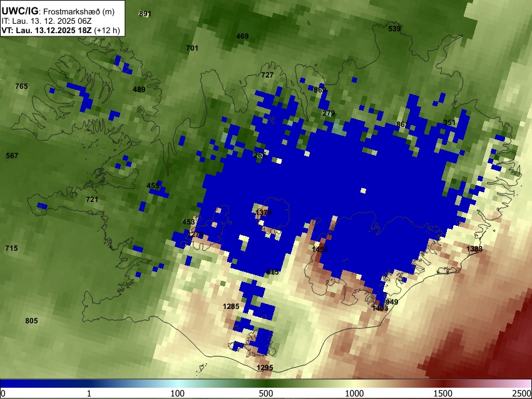Click the '500' tick on the color scale
This screenshot has height=399, width=532.
coord(266,393)
